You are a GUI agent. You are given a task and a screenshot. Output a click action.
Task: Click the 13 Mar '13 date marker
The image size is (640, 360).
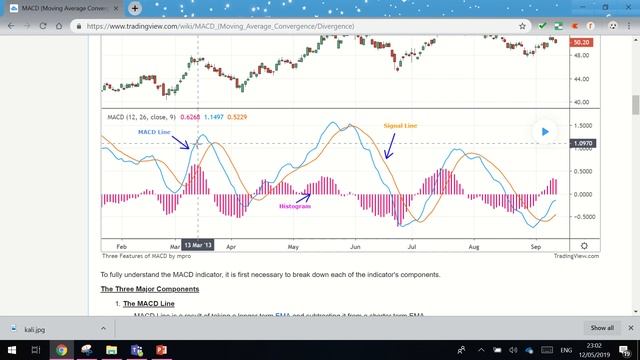pos(198,245)
